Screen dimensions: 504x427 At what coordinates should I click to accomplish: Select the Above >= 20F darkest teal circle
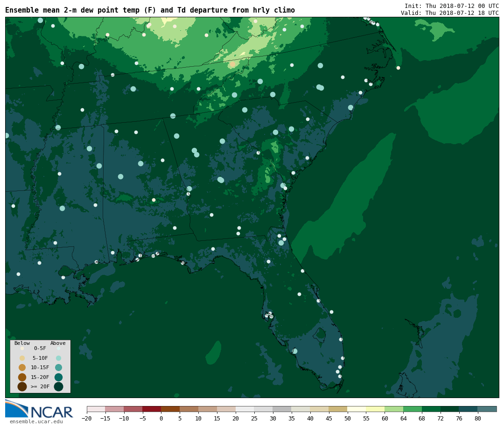point(58,386)
